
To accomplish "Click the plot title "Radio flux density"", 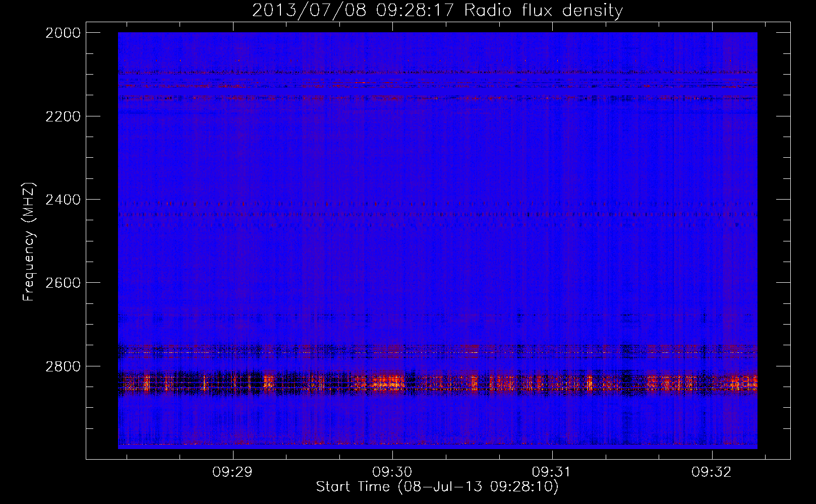I will pos(544,11).
